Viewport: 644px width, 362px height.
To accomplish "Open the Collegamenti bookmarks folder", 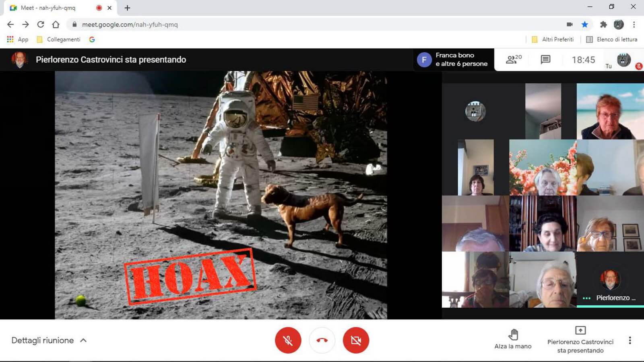I will 58,39.
